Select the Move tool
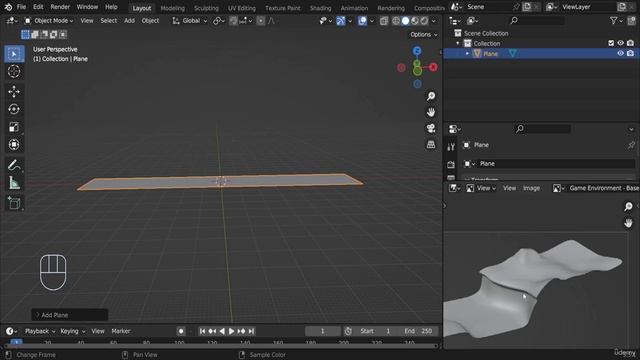Image resolution: width=640 pixels, height=360 pixels. click(x=14, y=91)
